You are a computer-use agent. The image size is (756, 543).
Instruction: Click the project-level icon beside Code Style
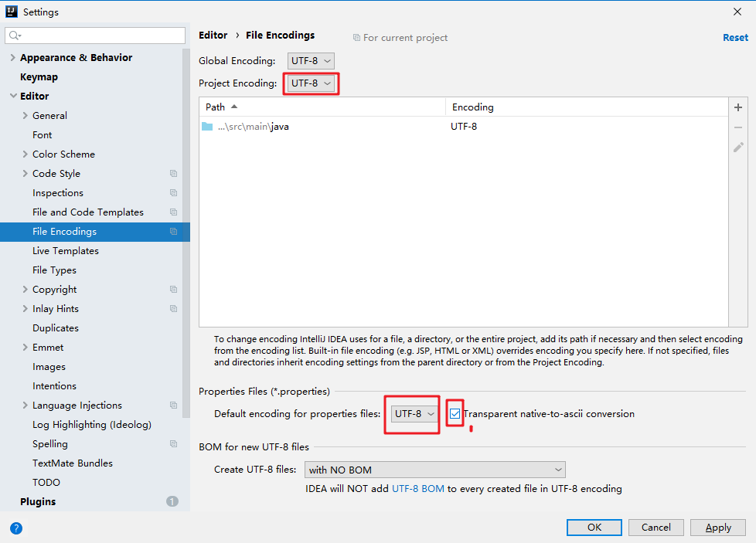click(174, 174)
